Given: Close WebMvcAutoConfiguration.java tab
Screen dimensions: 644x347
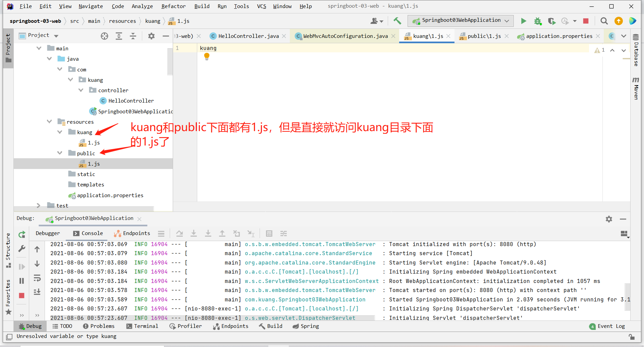Looking at the screenshot, I should click(x=393, y=36).
